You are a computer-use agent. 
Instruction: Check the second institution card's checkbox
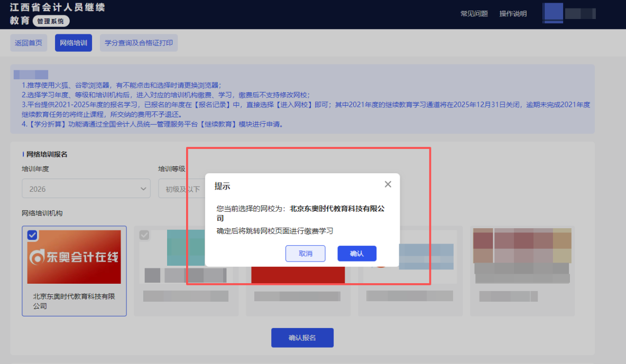pos(144,235)
